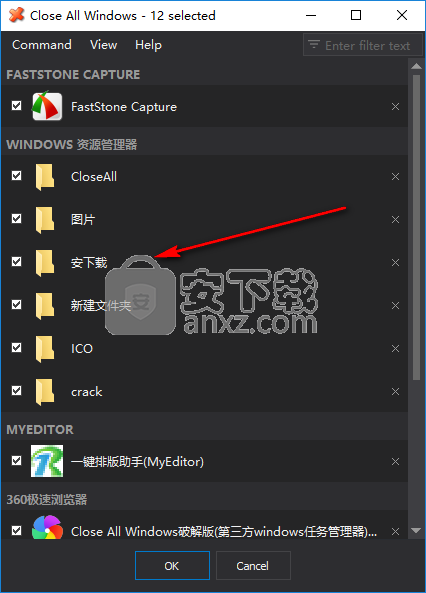Remove the crack folder row with X
The height and width of the screenshot is (593, 426).
click(x=395, y=391)
